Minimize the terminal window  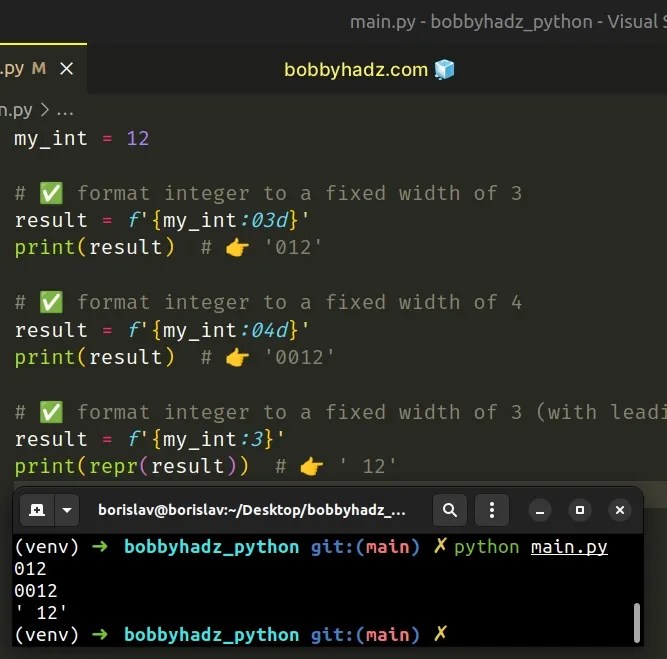pos(540,510)
